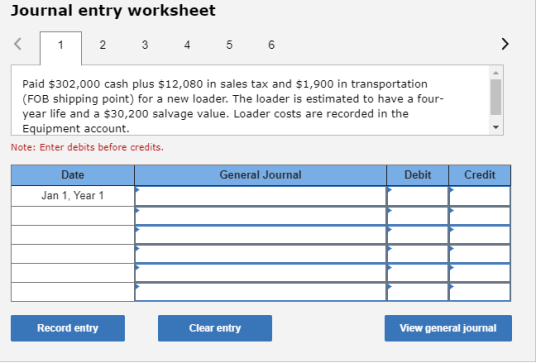Click the Record entry button
Viewport: 560px width, 363px height.
click(x=68, y=328)
